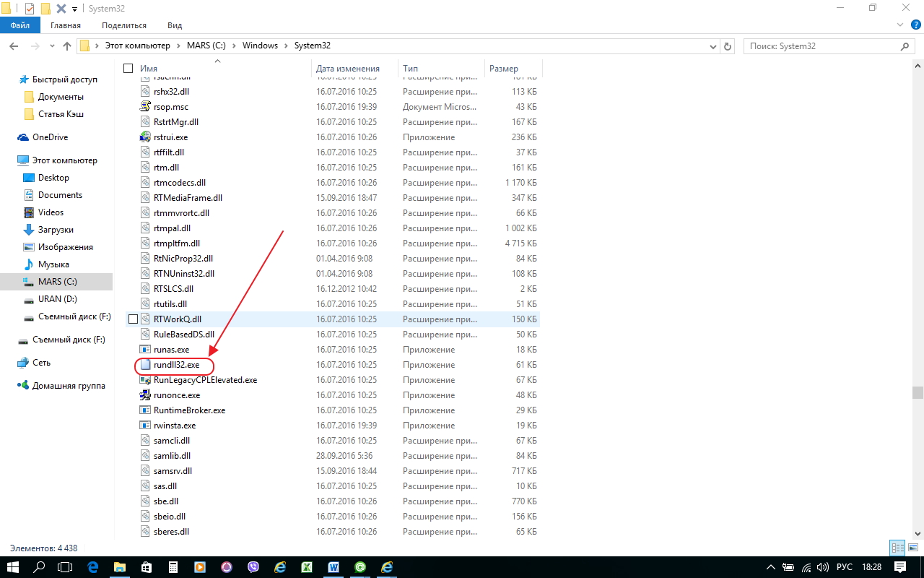Sort by the Тип column header

pyautogui.click(x=410, y=69)
